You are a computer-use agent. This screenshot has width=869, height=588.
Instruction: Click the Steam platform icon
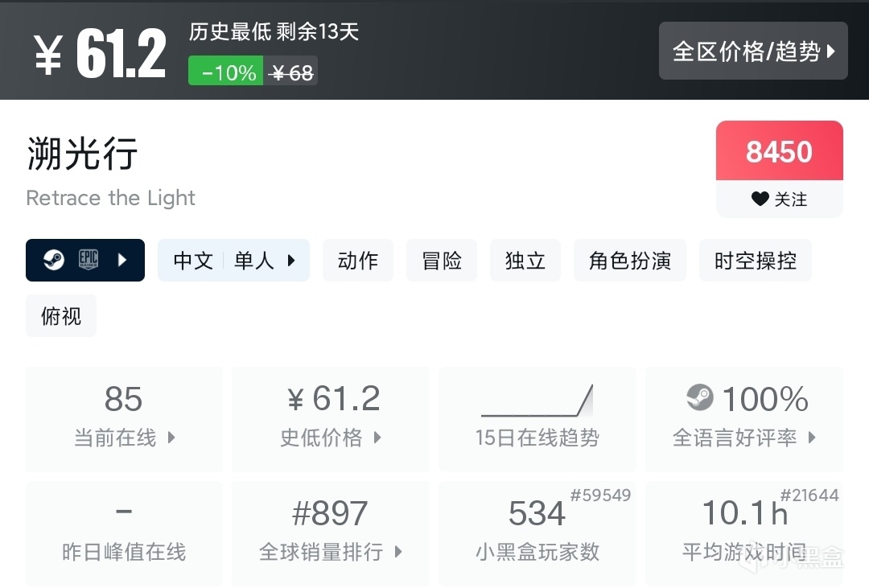(x=54, y=260)
